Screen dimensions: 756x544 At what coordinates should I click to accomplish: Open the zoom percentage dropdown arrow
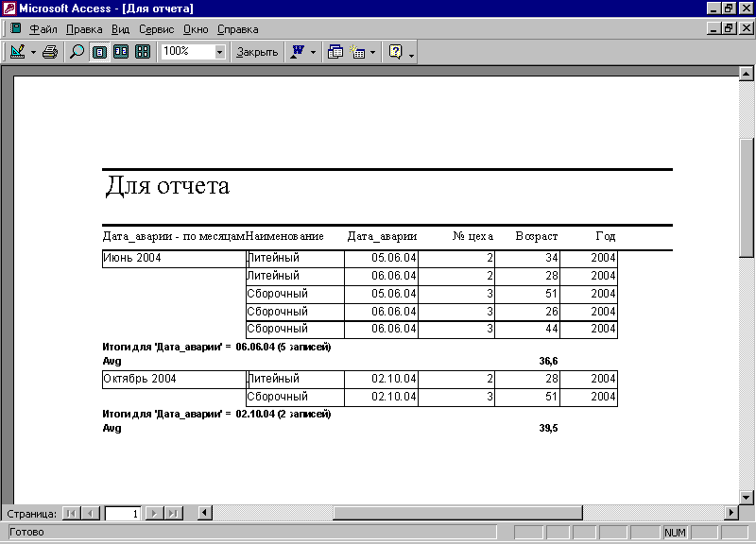click(220, 52)
